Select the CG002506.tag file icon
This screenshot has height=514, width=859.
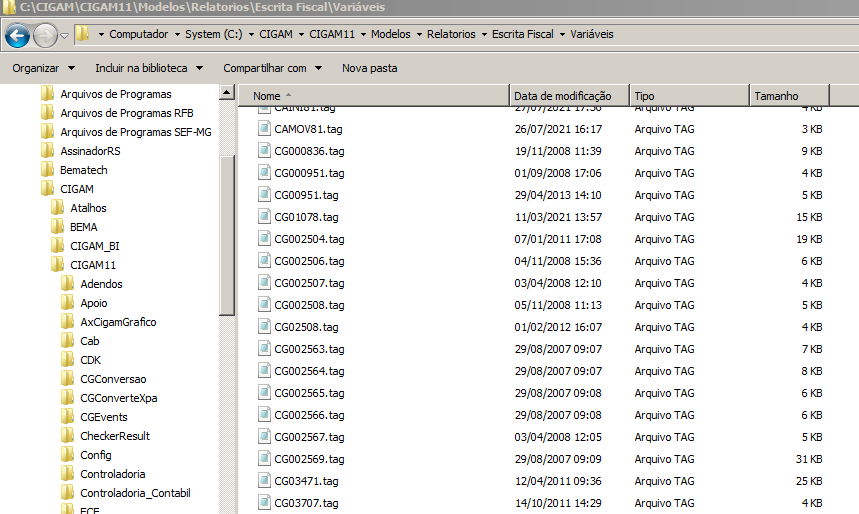(264, 261)
